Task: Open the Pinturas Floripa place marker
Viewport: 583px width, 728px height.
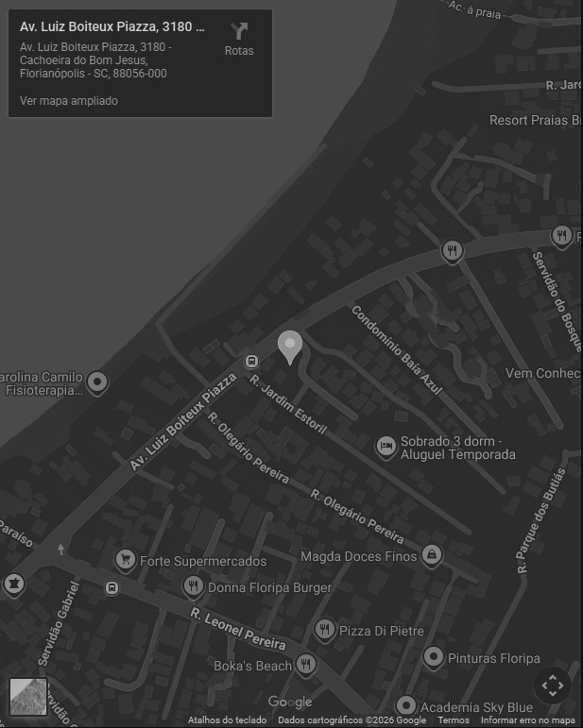Action: [x=434, y=658]
